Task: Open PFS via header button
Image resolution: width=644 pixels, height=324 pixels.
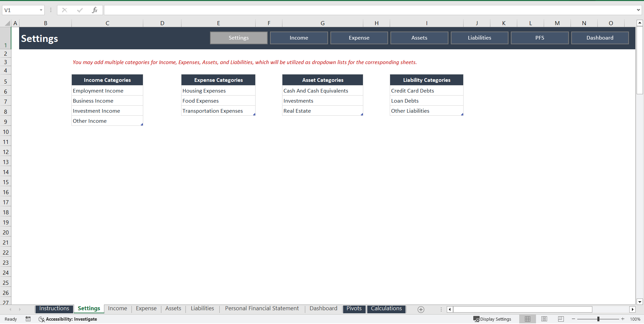Action: [540, 38]
